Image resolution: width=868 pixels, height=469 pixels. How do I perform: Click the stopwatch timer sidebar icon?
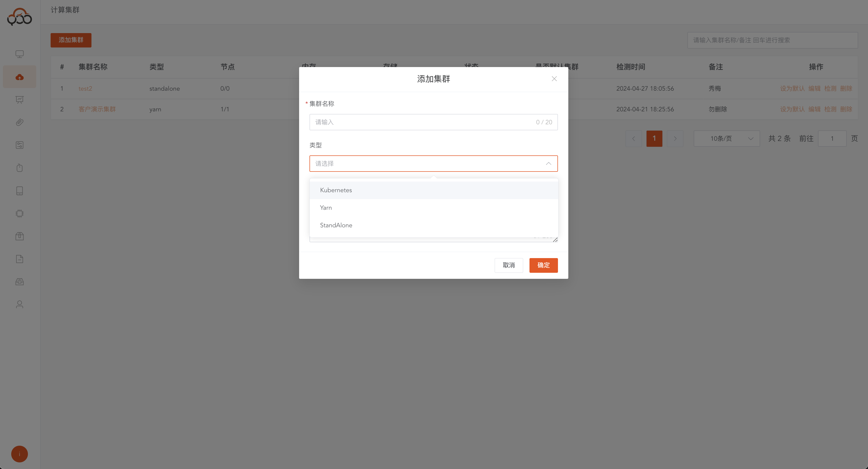20,168
